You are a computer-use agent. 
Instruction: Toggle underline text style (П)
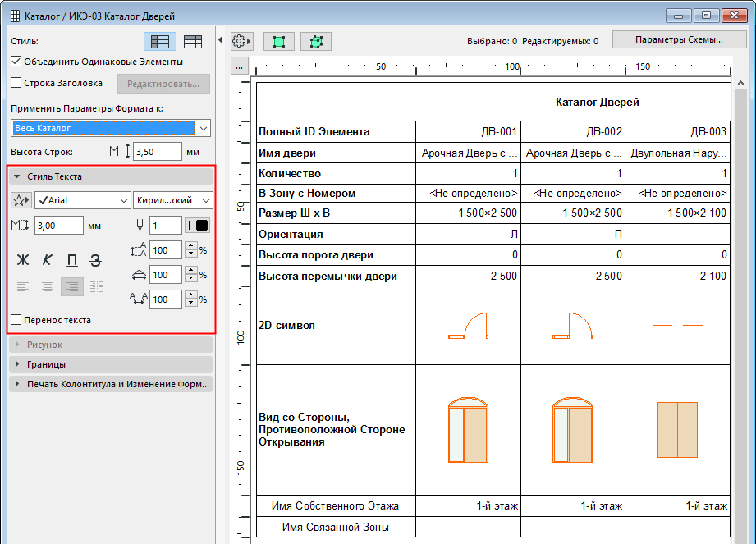(72, 260)
